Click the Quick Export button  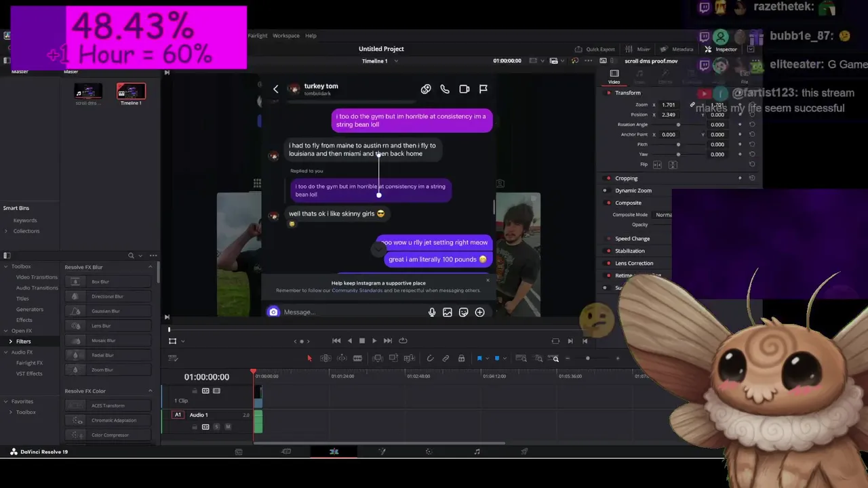(595, 49)
